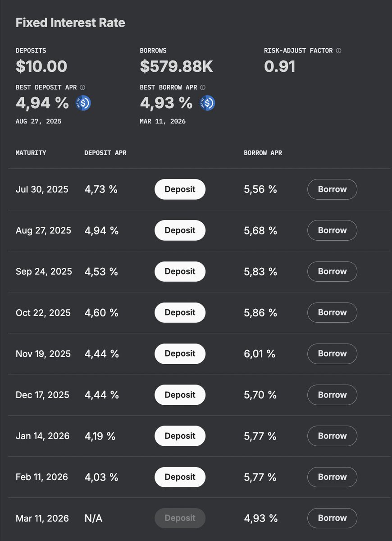Click the USDC token icon beside 4,94 %

click(x=83, y=103)
